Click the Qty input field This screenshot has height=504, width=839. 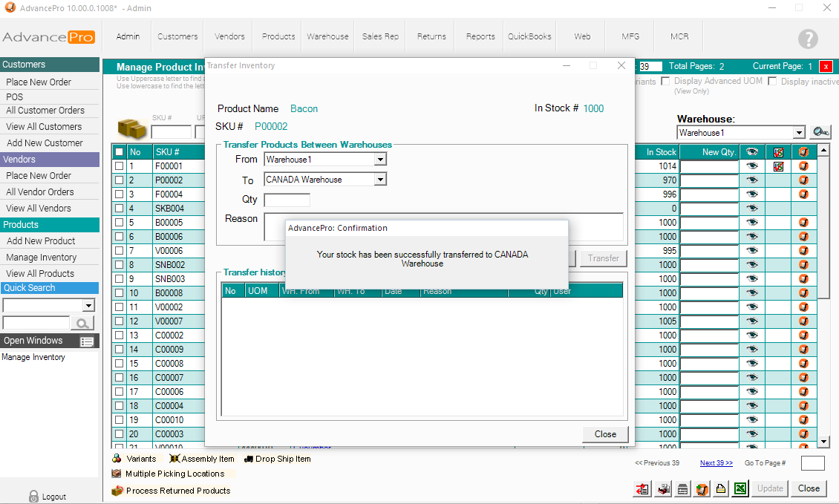point(287,200)
